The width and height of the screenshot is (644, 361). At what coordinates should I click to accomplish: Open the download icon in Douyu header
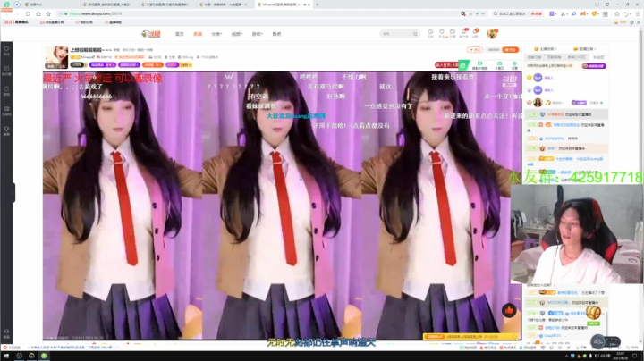click(x=453, y=33)
